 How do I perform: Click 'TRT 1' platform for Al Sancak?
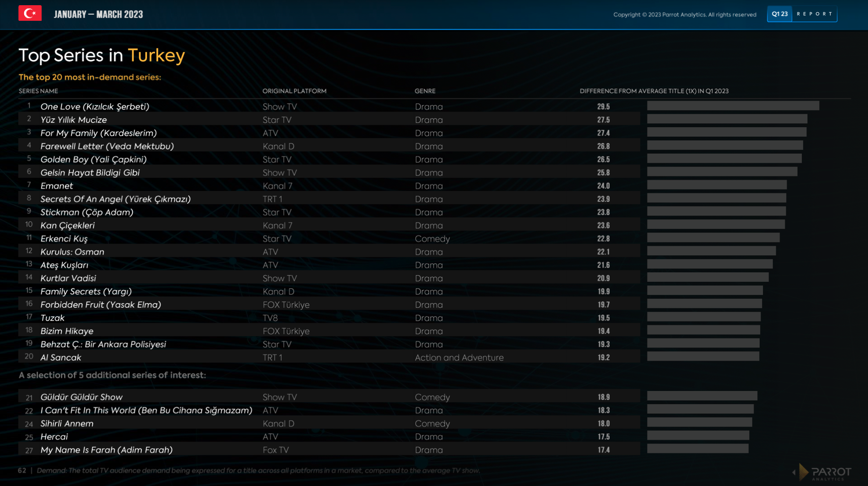[x=272, y=358]
